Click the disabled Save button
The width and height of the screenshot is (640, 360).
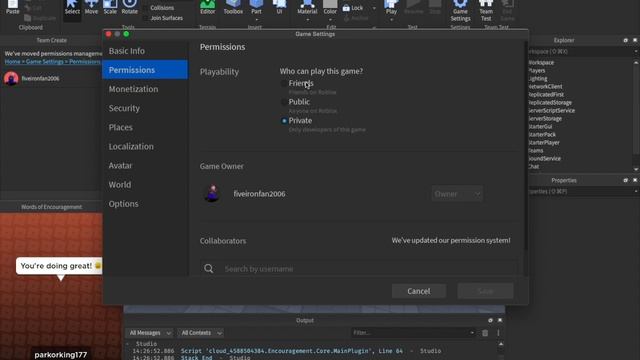(x=485, y=291)
